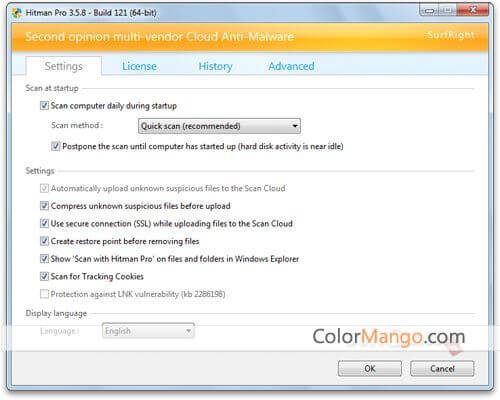Image resolution: width=500 pixels, height=400 pixels.
Task: Toggle Use secure connection (SSL) checkbox
Action: tap(44, 223)
